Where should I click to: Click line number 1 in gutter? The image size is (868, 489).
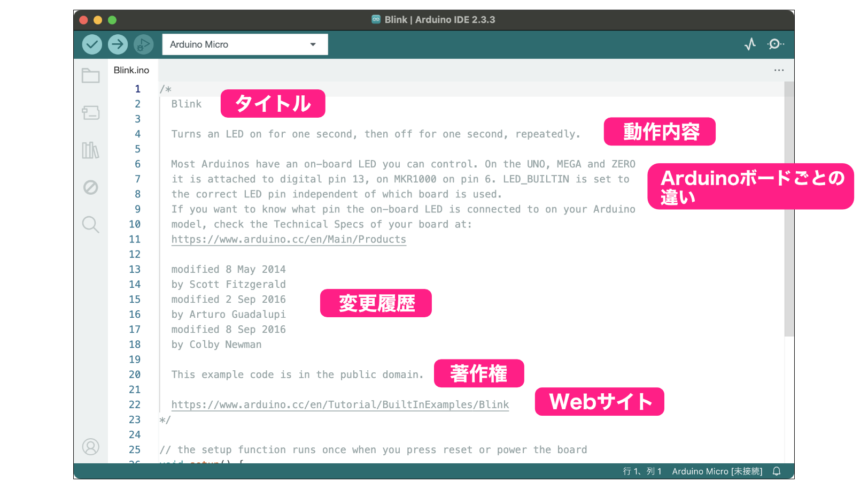[137, 89]
